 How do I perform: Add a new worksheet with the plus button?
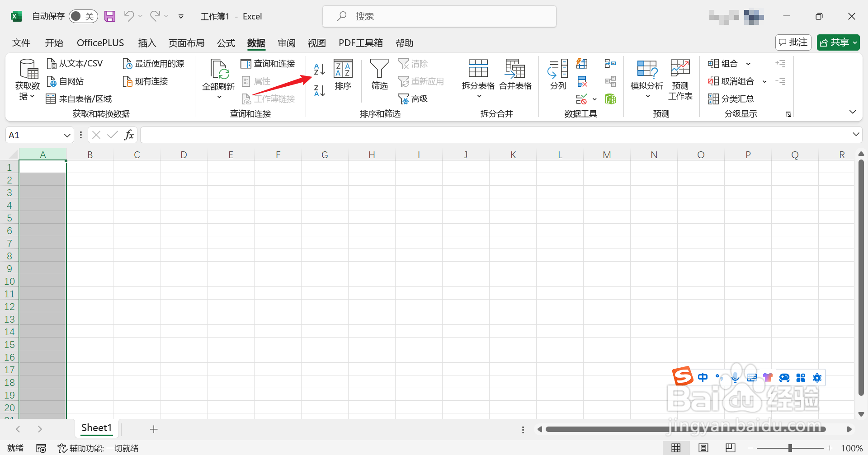pyautogui.click(x=154, y=429)
